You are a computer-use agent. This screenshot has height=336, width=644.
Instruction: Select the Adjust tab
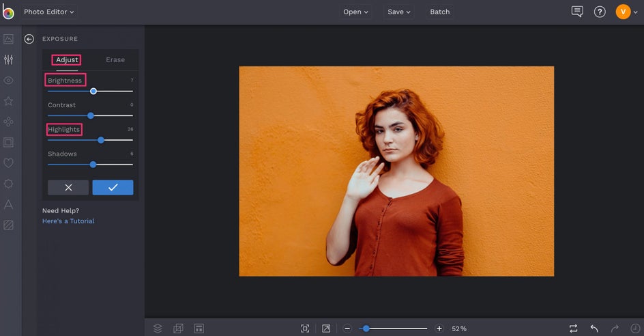click(67, 60)
